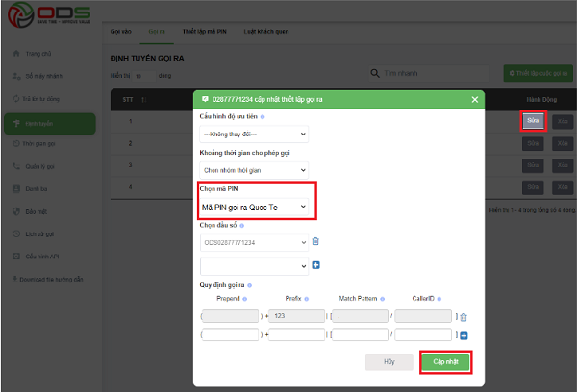Click Sửa button in row 3

[533, 166]
